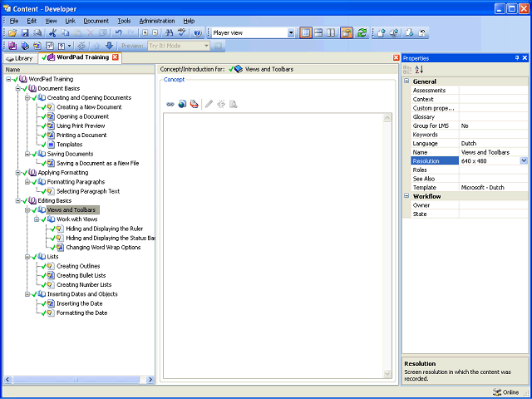Close the WordPad Training tab

click(116, 57)
